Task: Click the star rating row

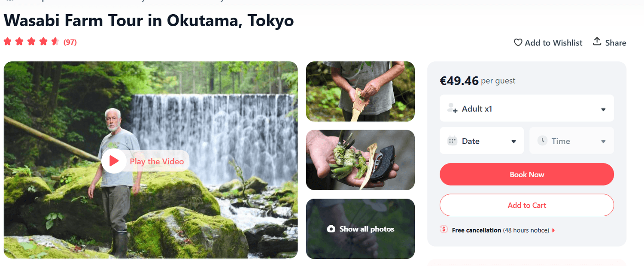Action: pos(31,42)
